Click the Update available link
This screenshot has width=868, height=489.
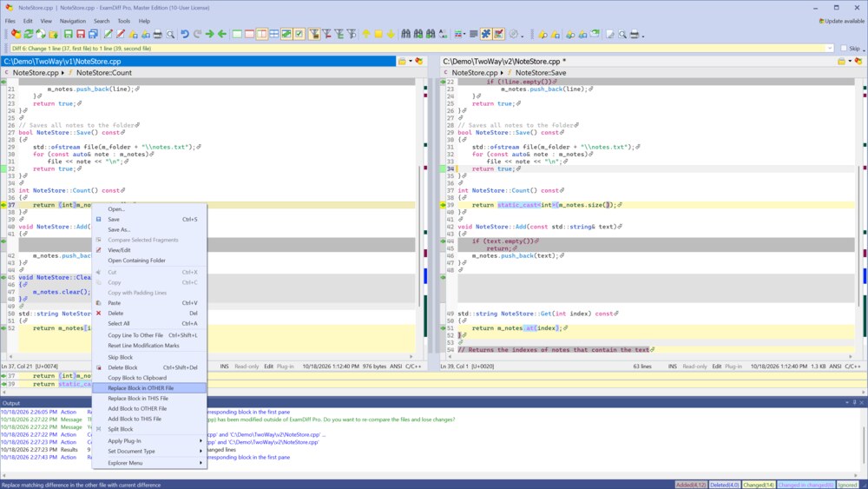tap(841, 21)
